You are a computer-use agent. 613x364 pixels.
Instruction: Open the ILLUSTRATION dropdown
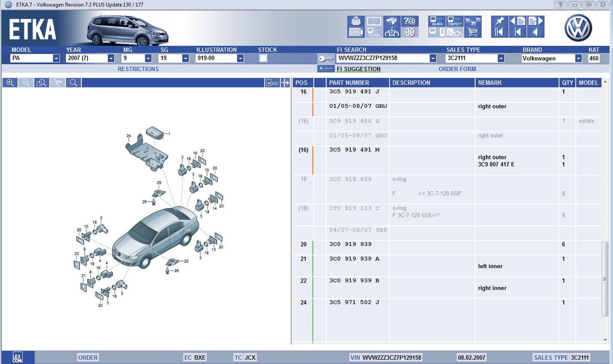click(x=240, y=58)
